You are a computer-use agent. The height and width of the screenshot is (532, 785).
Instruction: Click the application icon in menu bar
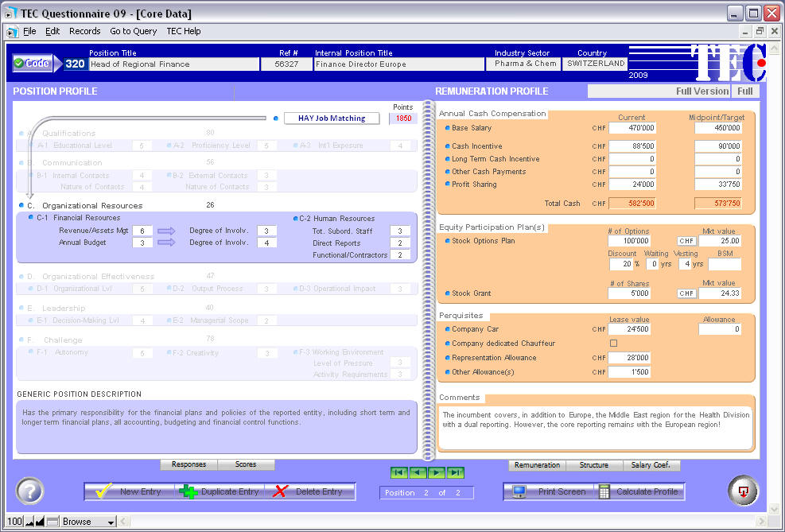[12, 32]
